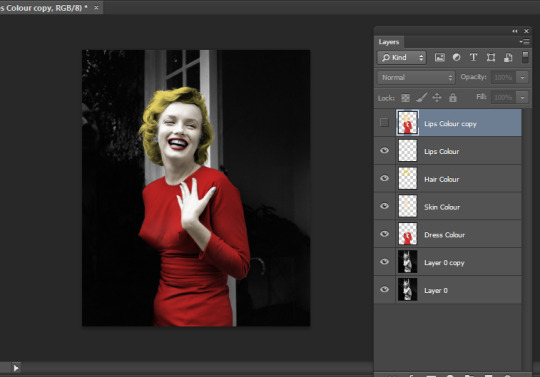Hide the Skin Colour layer
This screenshot has height=377, width=540.
(x=384, y=206)
